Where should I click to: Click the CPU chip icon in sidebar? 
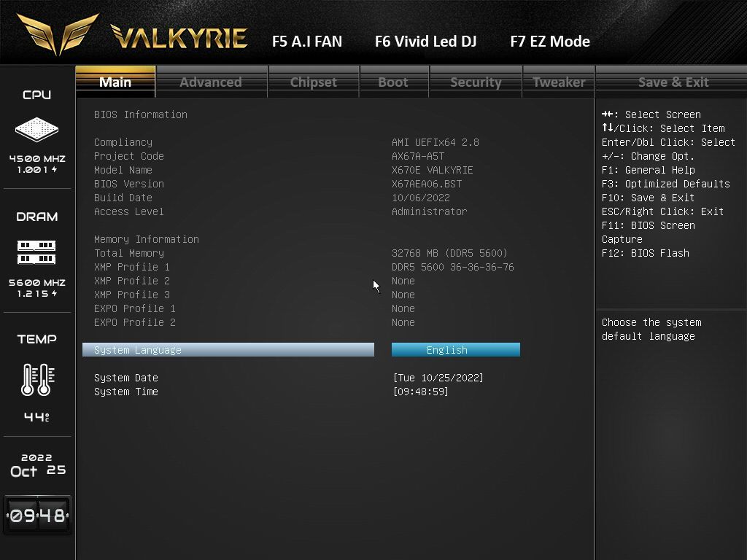36,129
